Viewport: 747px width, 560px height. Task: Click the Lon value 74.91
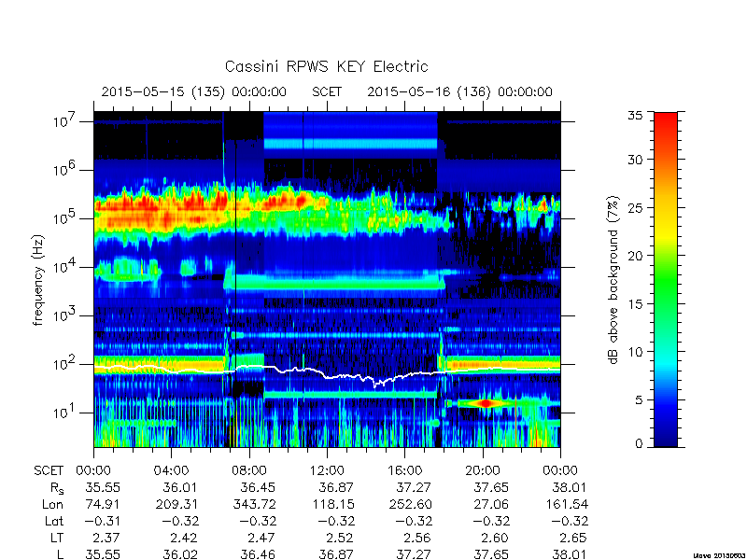pyautogui.click(x=103, y=504)
